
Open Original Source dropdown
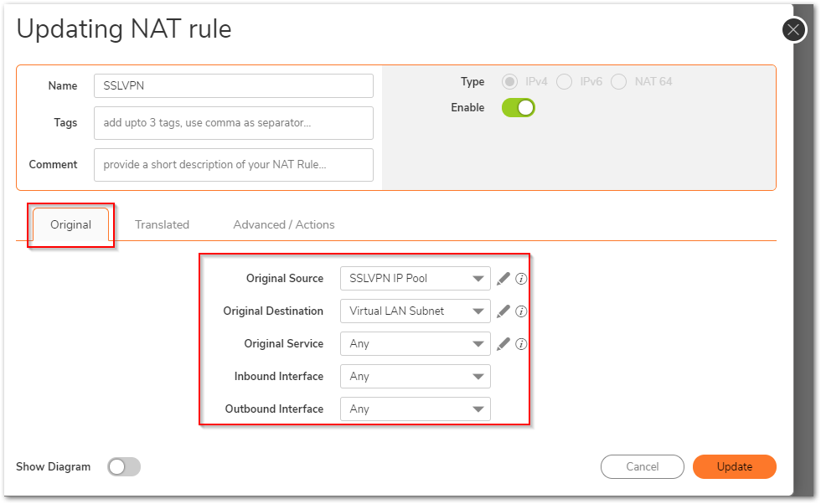[416, 279]
